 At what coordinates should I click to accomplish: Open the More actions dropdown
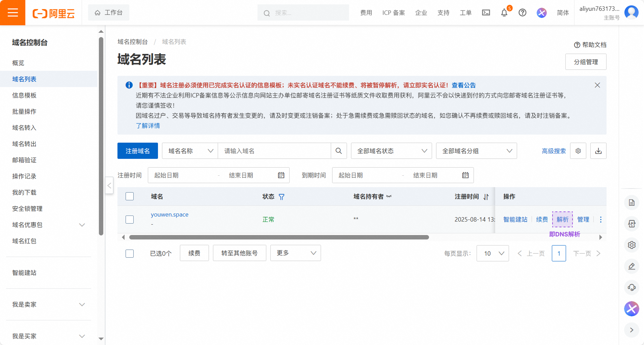tap(296, 253)
